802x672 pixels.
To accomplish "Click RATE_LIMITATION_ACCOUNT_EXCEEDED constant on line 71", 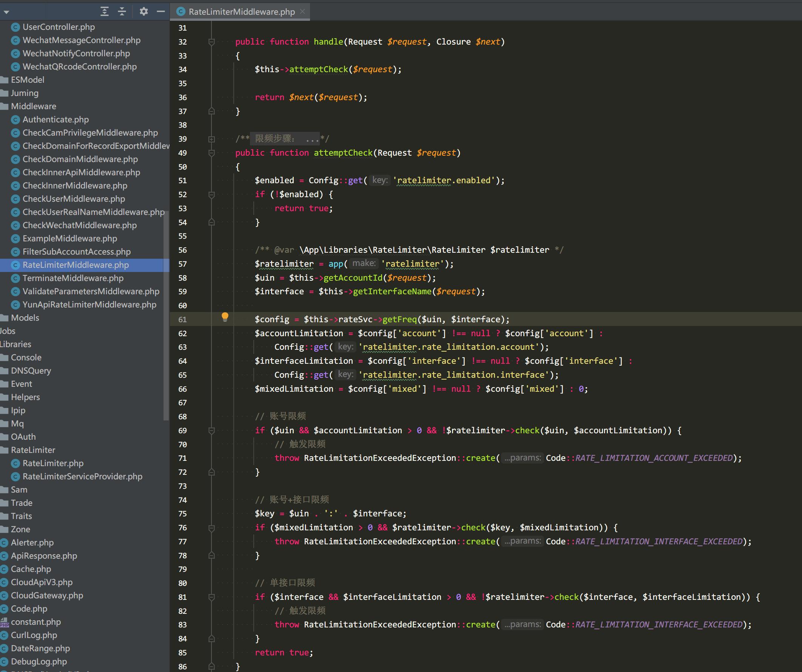I will (x=654, y=458).
